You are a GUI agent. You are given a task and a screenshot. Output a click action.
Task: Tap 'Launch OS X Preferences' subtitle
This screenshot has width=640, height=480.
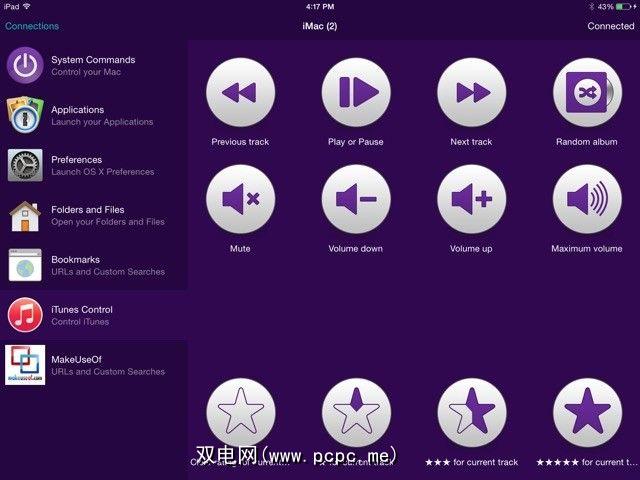(102, 172)
